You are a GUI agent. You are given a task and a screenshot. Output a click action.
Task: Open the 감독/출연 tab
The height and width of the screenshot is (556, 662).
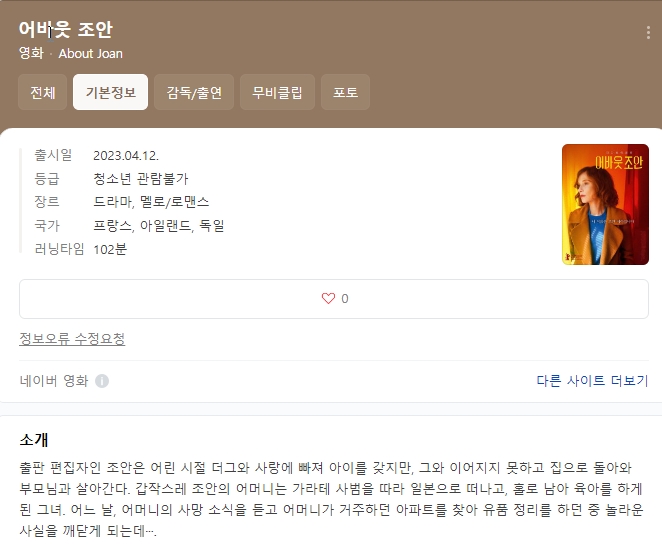click(x=194, y=92)
